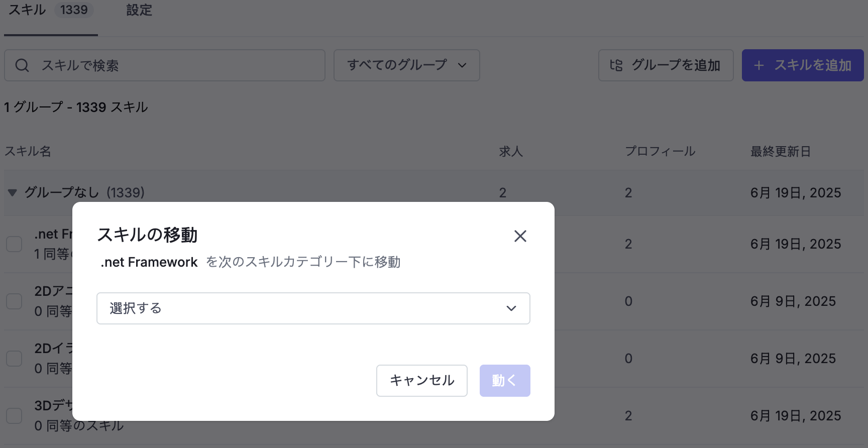Click the group tree icon in グループを追加
The image size is (868, 448).
point(616,65)
